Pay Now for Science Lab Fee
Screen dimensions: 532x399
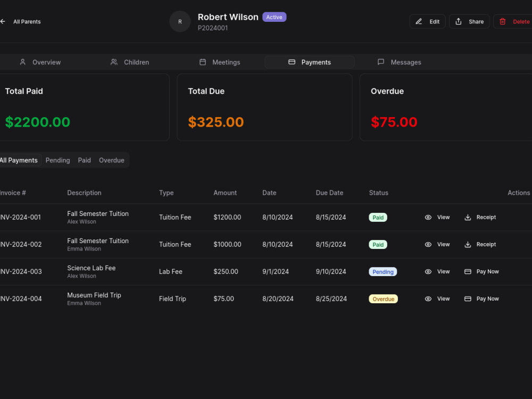point(487,272)
